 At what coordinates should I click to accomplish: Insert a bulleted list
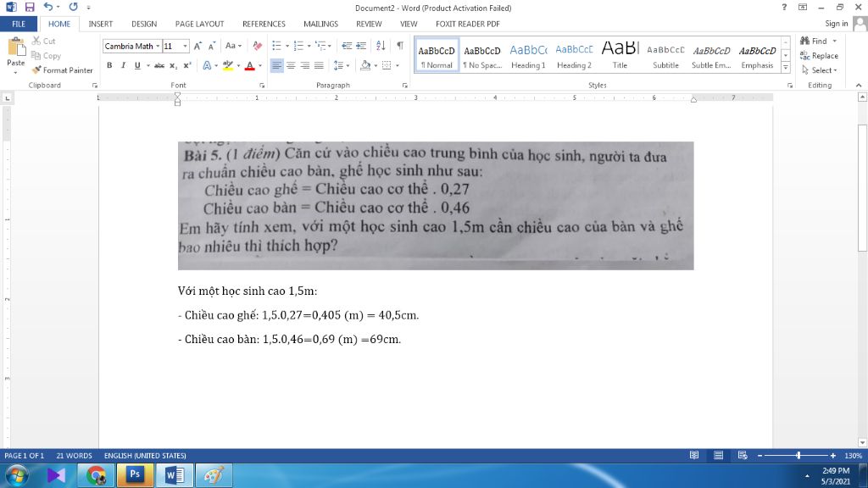(x=277, y=46)
